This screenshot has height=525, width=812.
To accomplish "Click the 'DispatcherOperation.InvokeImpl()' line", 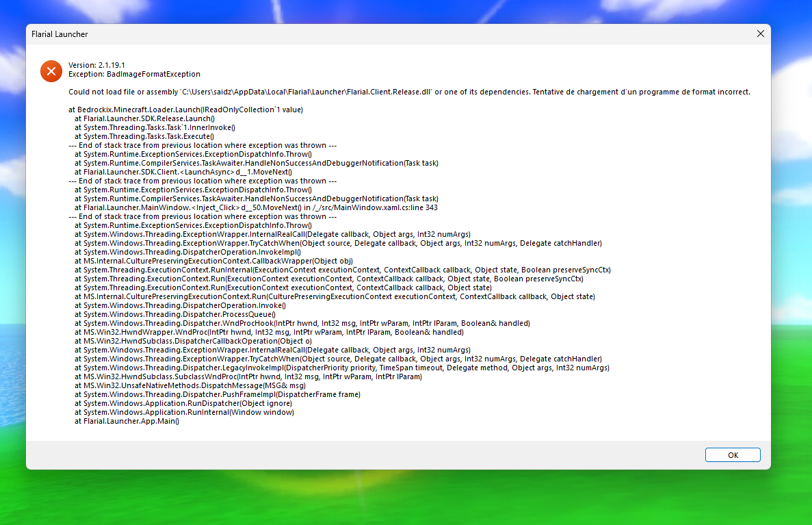I will pos(187,252).
